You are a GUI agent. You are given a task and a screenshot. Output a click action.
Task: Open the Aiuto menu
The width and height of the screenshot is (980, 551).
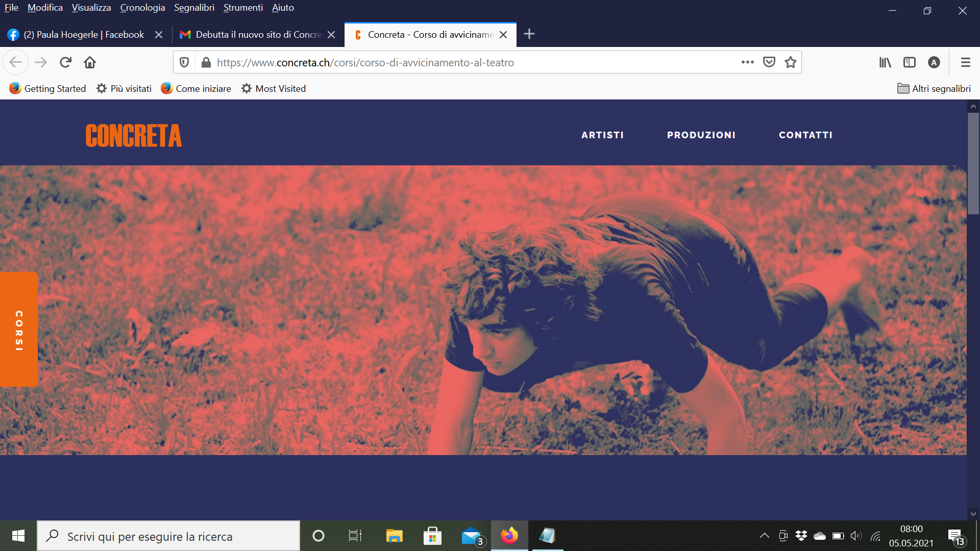pyautogui.click(x=283, y=8)
